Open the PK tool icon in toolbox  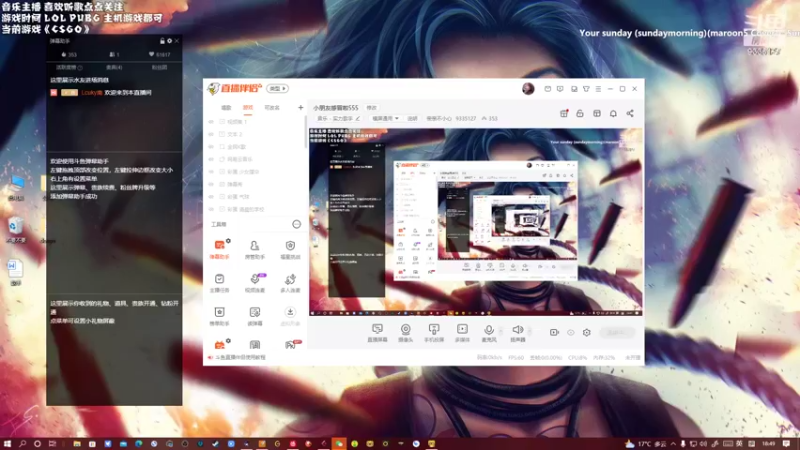(292, 344)
